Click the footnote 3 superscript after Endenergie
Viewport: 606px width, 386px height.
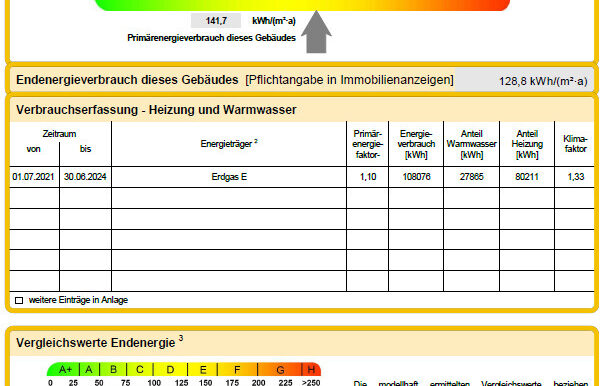tap(181, 338)
